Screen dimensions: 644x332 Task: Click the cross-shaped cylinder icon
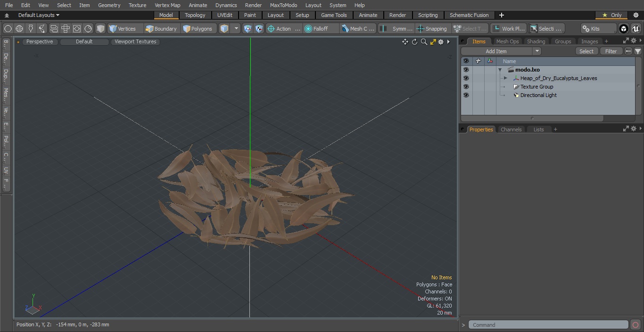tap(66, 29)
